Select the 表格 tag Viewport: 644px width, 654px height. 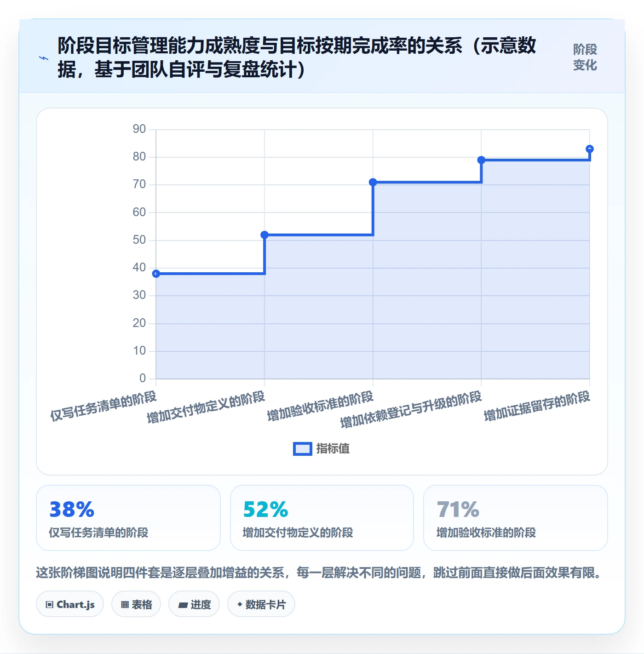(136, 604)
